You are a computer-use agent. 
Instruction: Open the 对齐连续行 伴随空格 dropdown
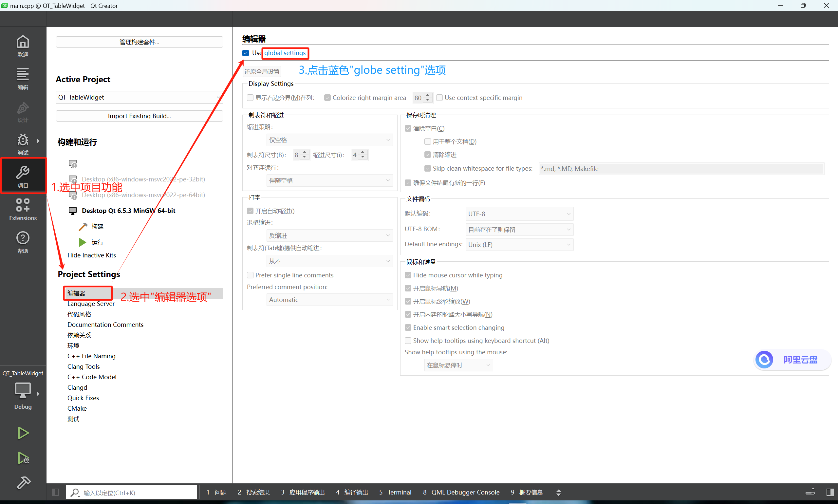pos(329,180)
